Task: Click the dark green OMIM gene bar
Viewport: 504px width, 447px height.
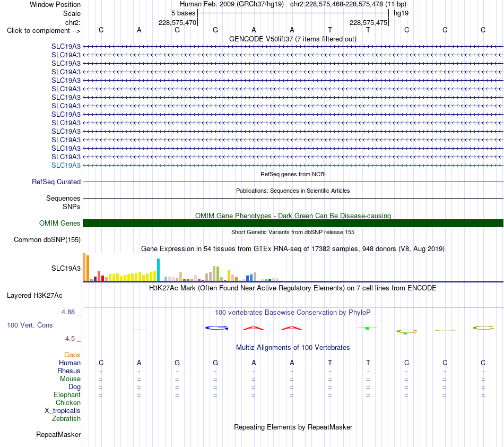Action: pyautogui.click(x=293, y=223)
